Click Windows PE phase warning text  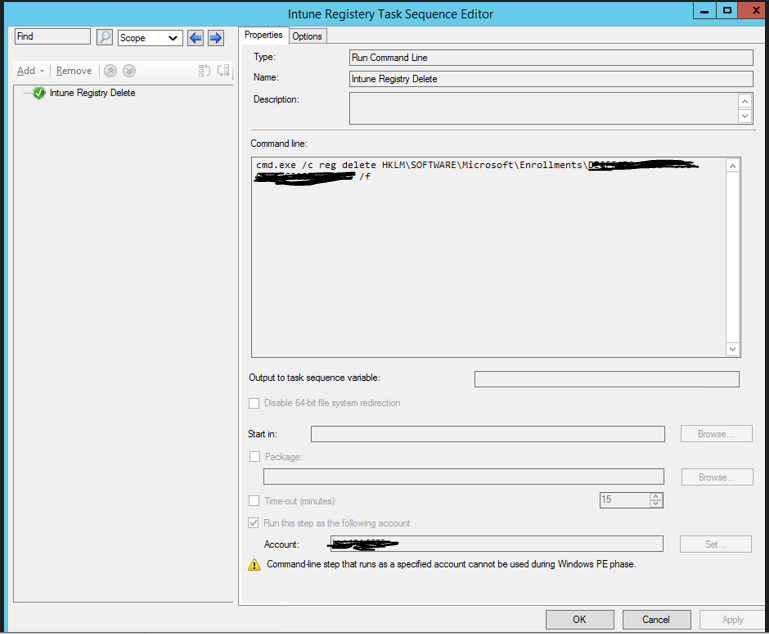451,564
